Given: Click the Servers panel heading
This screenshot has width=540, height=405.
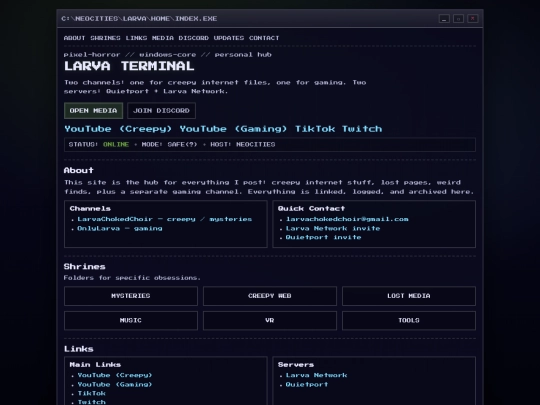Looking at the screenshot, I should pos(296,364).
